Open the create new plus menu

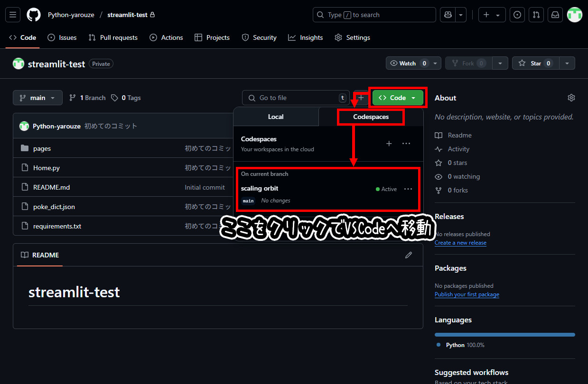coord(492,15)
